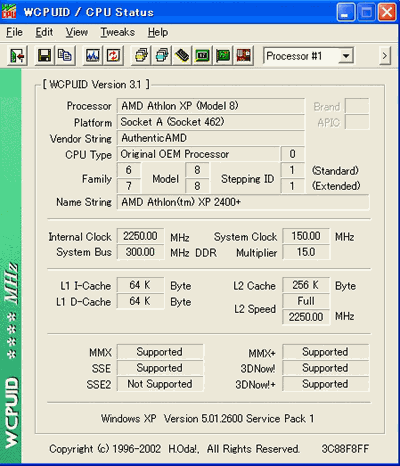Screen dimensions: 400x466
Task: Click the toolbar overflow chevron arrow
Action: tap(385, 56)
